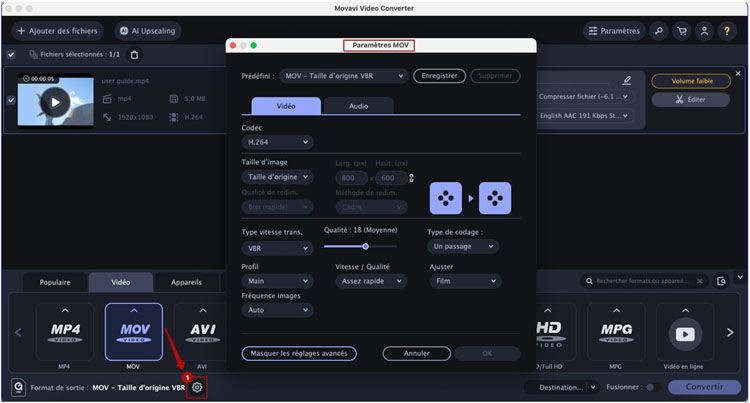Switch to Audio tab in MOV settings

[358, 106]
